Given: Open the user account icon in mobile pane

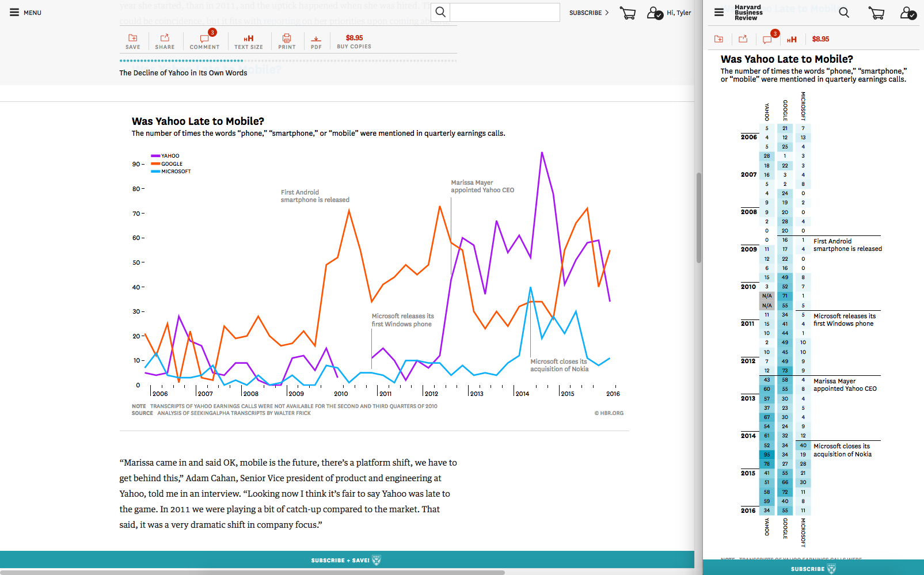Looking at the screenshot, I should (x=908, y=13).
